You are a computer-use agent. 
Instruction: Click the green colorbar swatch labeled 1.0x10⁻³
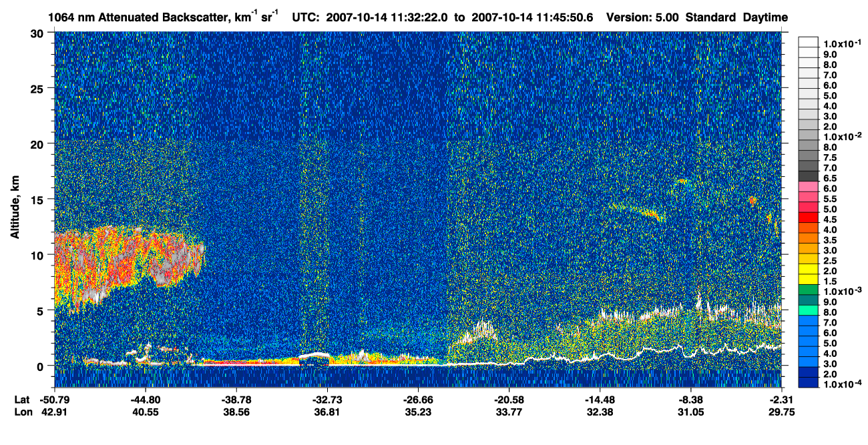coord(808,290)
